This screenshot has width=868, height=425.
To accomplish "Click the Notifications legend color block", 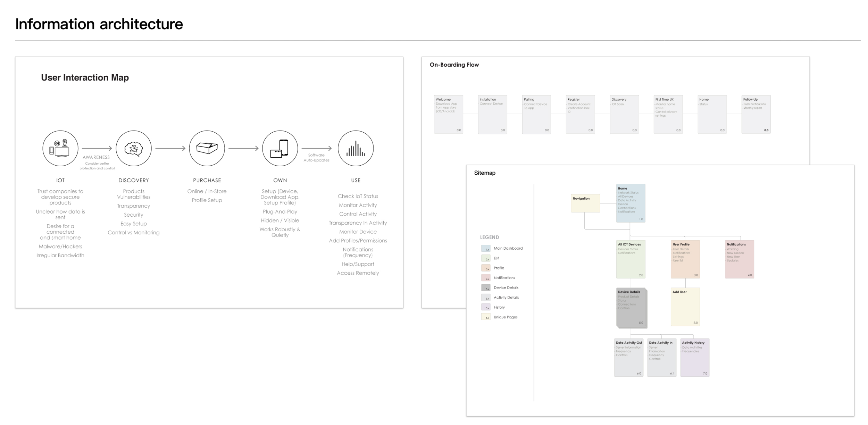I will 486,277.
